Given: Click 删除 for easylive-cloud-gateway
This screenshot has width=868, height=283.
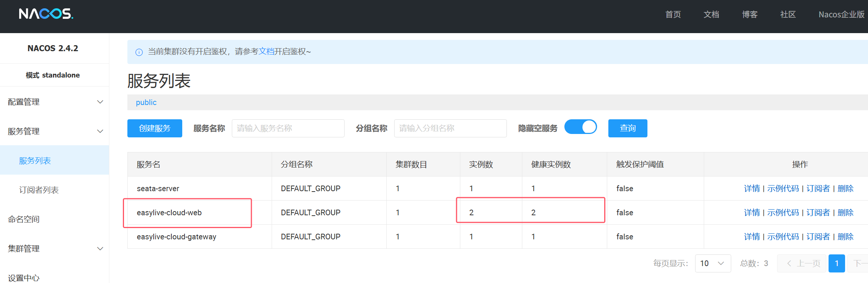Looking at the screenshot, I should pos(845,237).
